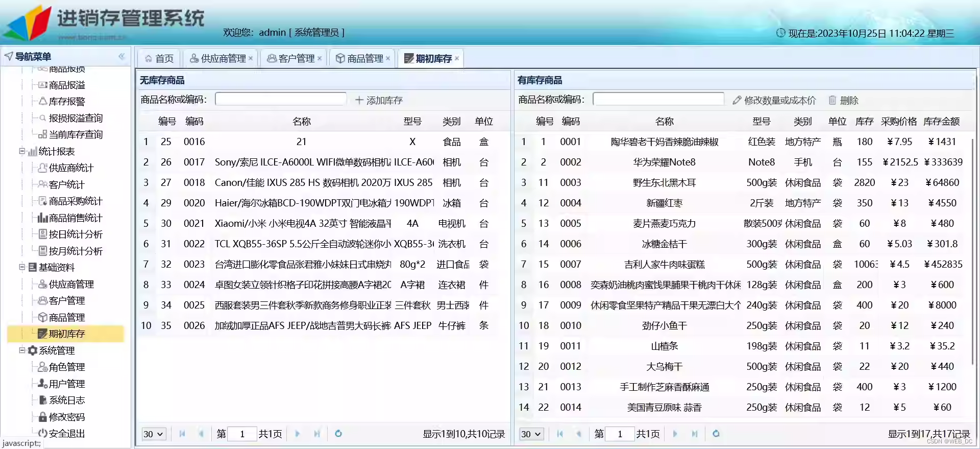Image resolution: width=980 pixels, height=449 pixels.
Task: Open 供应商统计 report
Action: pyautogui.click(x=71, y=168)
